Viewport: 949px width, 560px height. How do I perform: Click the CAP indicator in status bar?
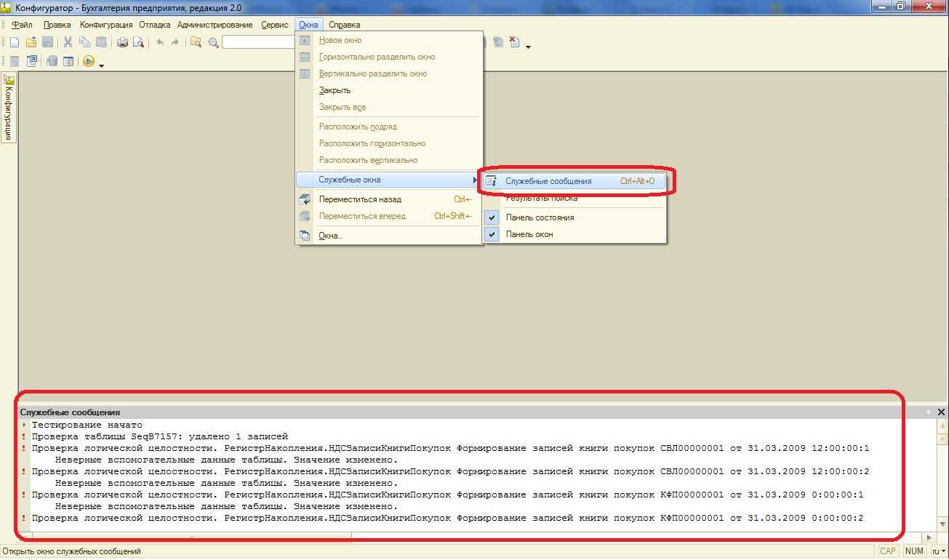[x=888, y=551]
